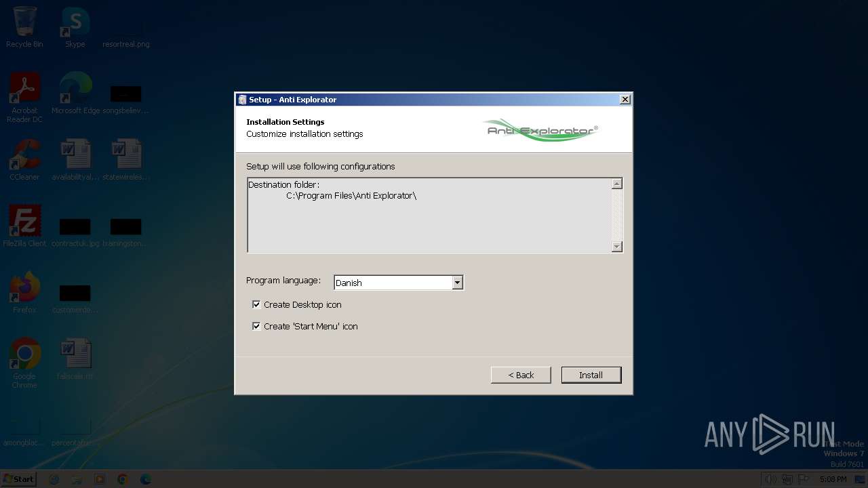Click the setup window title bar icon
This screenshot has height=488, width=868.
(242, 100)
